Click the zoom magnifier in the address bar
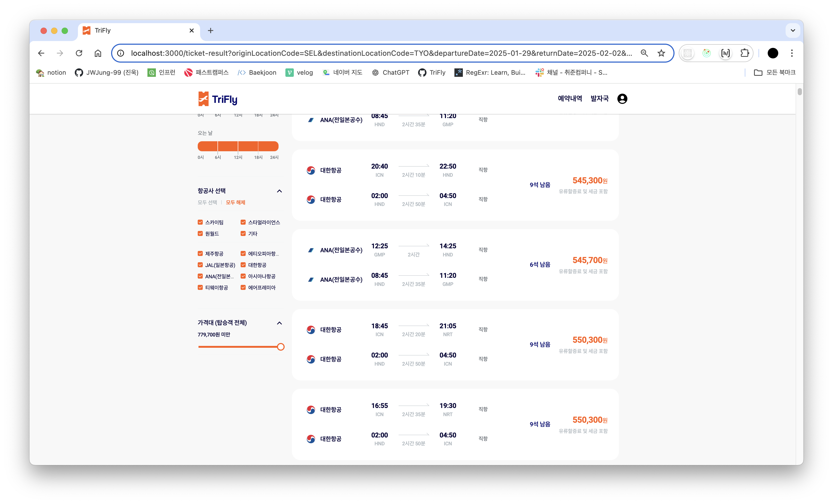Image resolution: width=833 pixels, height=504 pixels. click(644, 53)
